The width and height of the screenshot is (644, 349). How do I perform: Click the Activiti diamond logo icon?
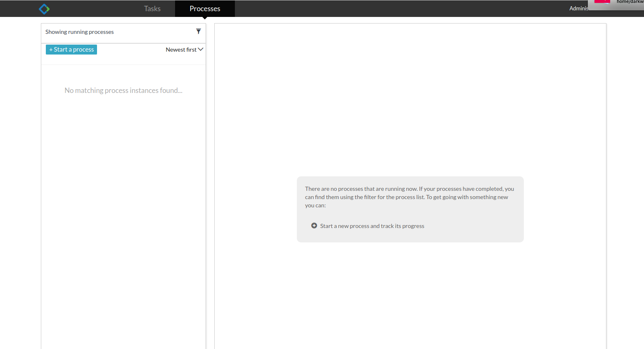tap(44, 9)
